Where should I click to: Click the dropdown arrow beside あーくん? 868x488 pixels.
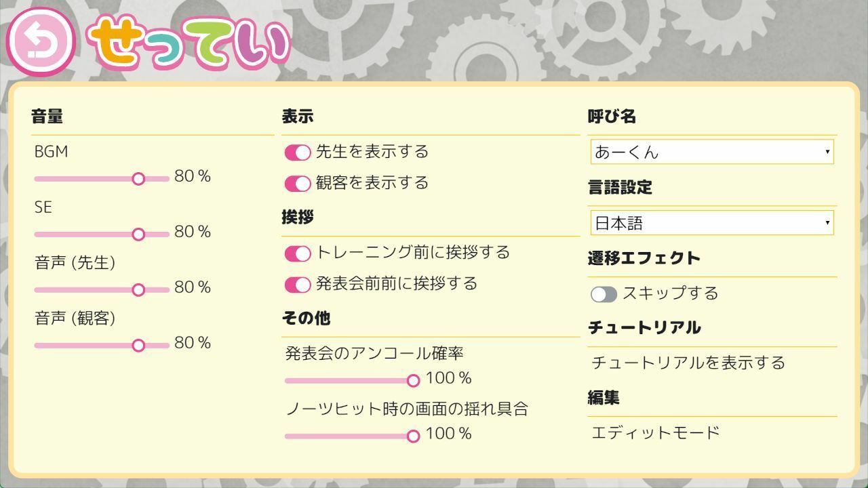828,152
